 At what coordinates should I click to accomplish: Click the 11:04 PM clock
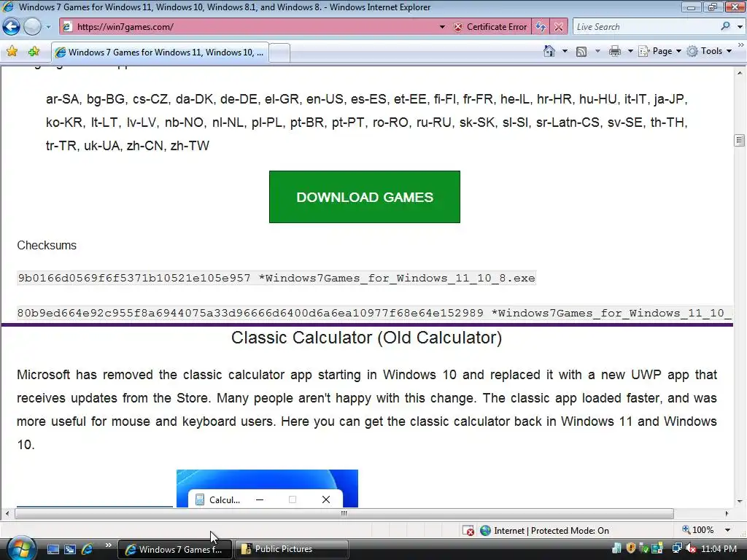point(719,549)
